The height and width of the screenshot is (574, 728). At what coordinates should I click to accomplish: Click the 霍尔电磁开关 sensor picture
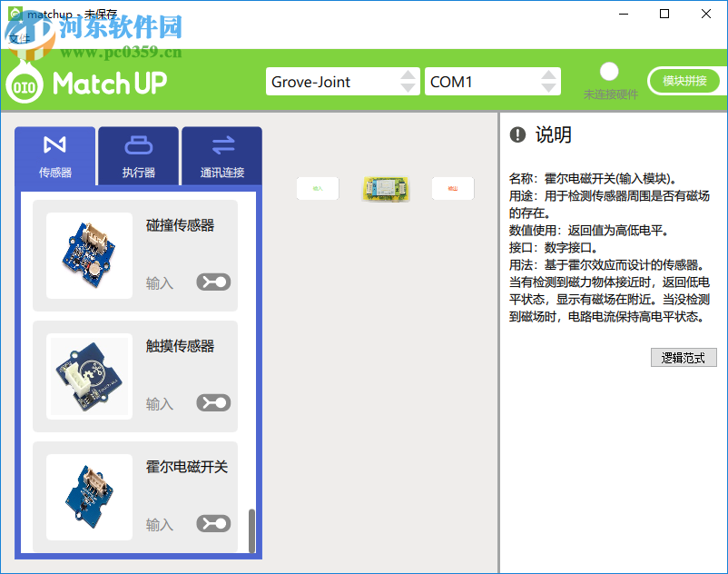tap(88, 496)
